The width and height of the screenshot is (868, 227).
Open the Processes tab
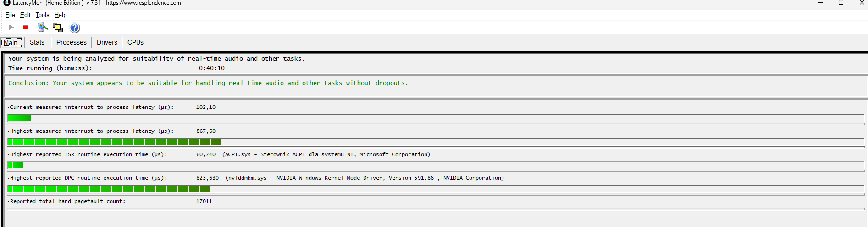coord(71,42)
